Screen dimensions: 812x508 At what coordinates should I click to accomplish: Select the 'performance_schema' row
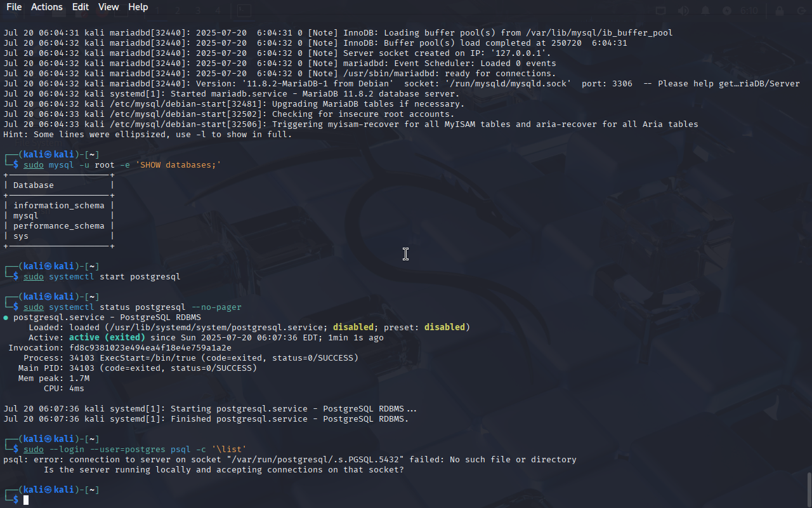[x=59, y=226]
